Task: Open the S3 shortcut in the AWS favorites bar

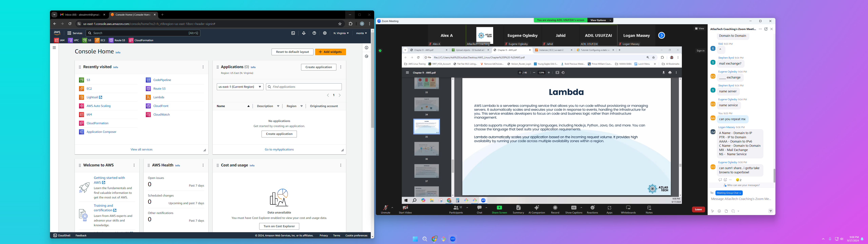Action: click(x=87, y=40)
